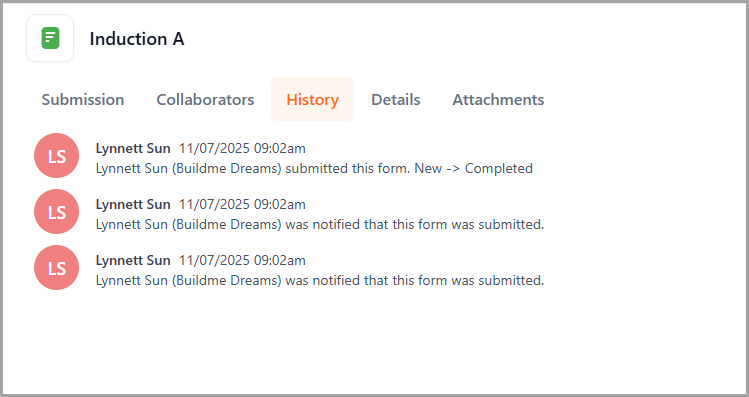Select the History tab

coord(312,99)
